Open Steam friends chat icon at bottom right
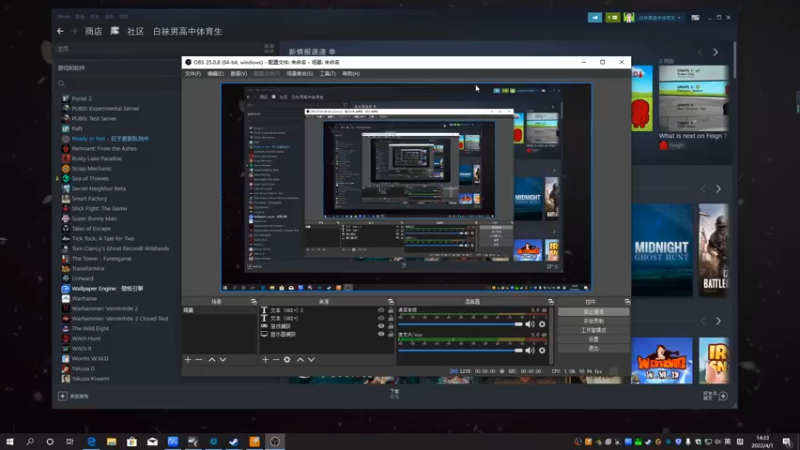Viewport: 800px width, 450px height. click(x=723, y=396)
